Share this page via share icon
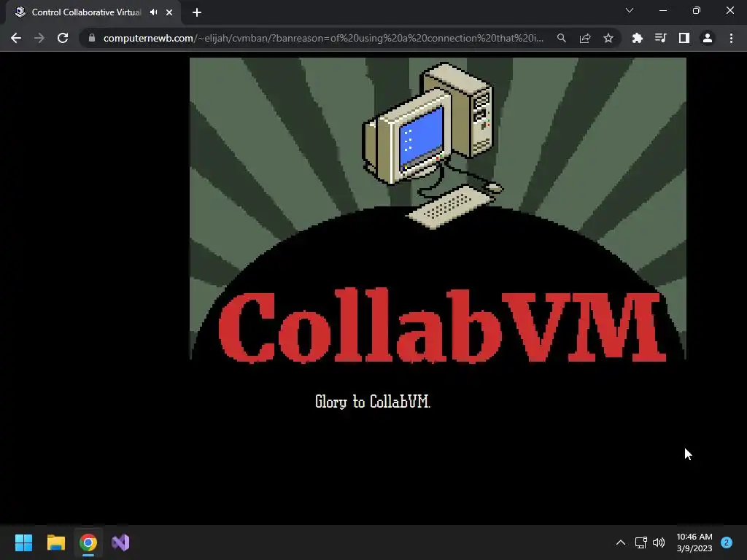This screenshot has width=747, height=560. (585, 38)
